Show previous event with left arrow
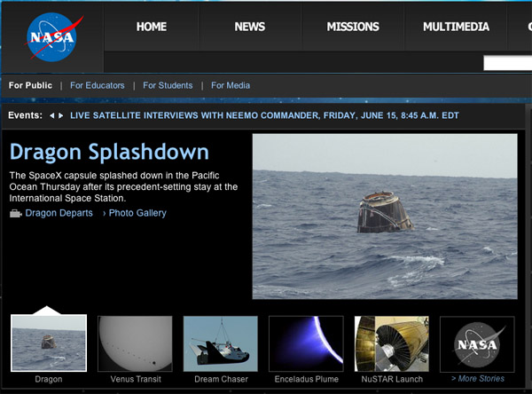This screenshot has height=394, width=532. coord(52,116)
